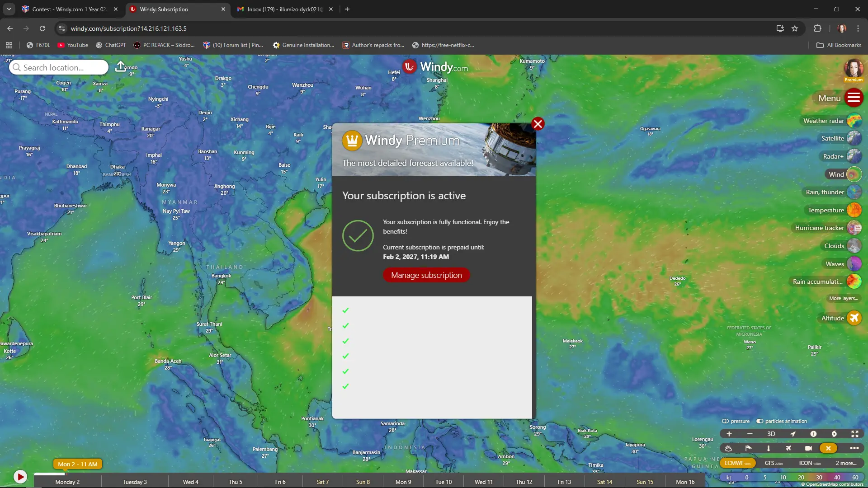Click the hurricane swirl icon on the map toolbar
Image resolution: width=868 pixels, height=488 pixels.
click(834, 434)
